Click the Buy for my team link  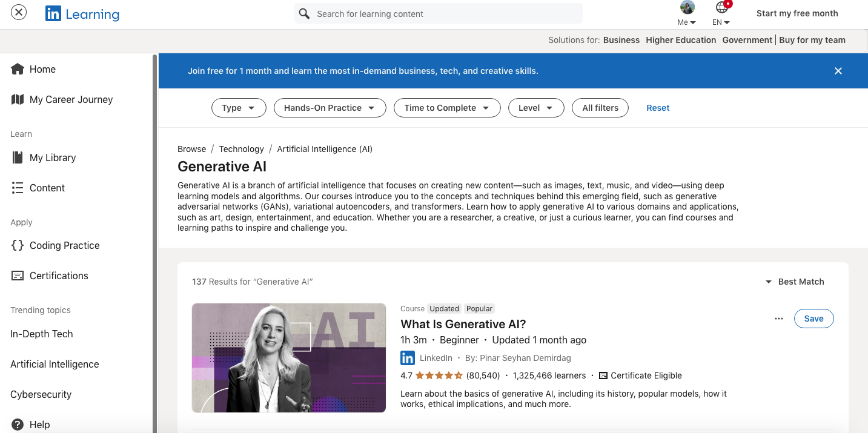pos(812,40)
